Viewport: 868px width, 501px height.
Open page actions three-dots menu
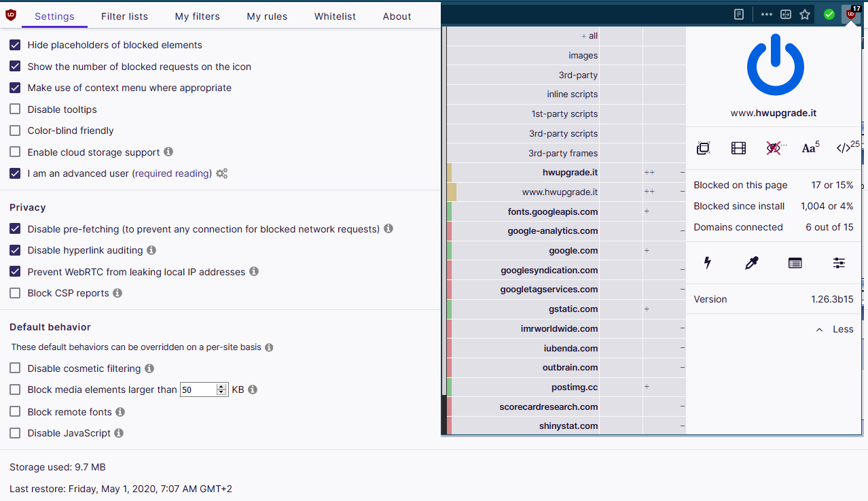(x=767, y=14)
